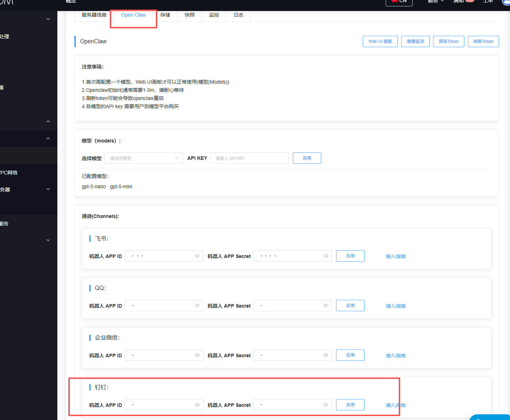Expand the 服务器 sidebar menu chevron
510x420 pixels.
48,189
